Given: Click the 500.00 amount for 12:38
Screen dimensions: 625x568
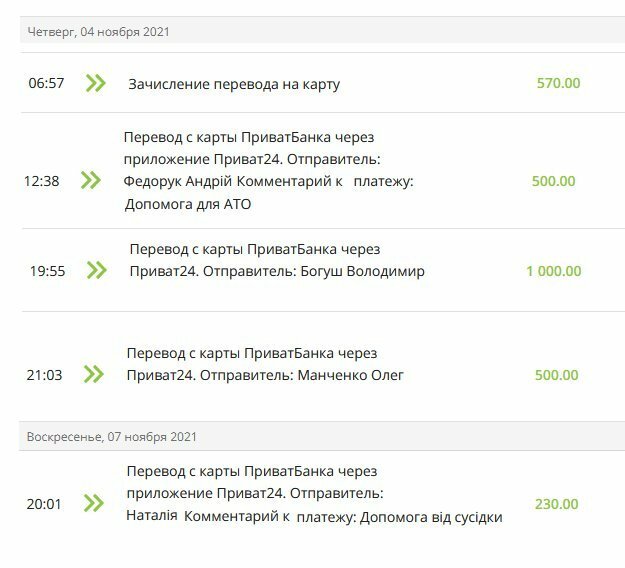Looking at the screenshot, I should click(554, 181).
